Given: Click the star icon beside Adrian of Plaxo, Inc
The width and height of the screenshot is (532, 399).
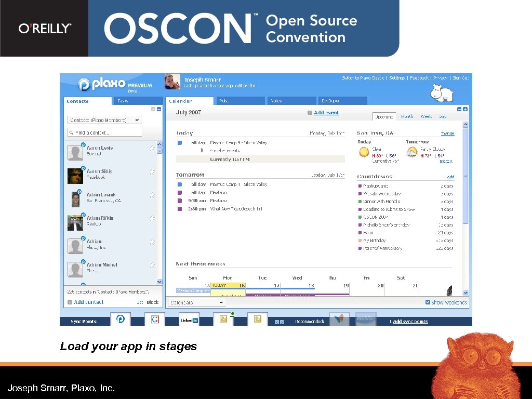Looking at the screenshot, I should pos(152,242).
